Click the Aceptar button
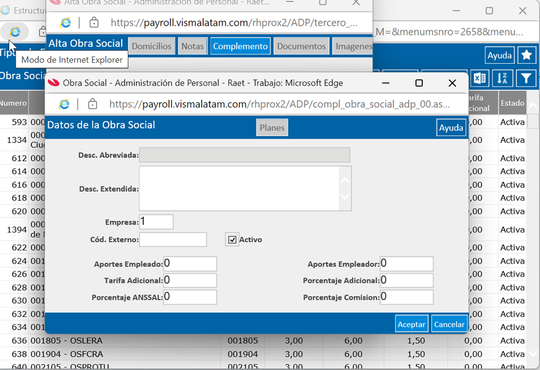 (x=412, y=324)
